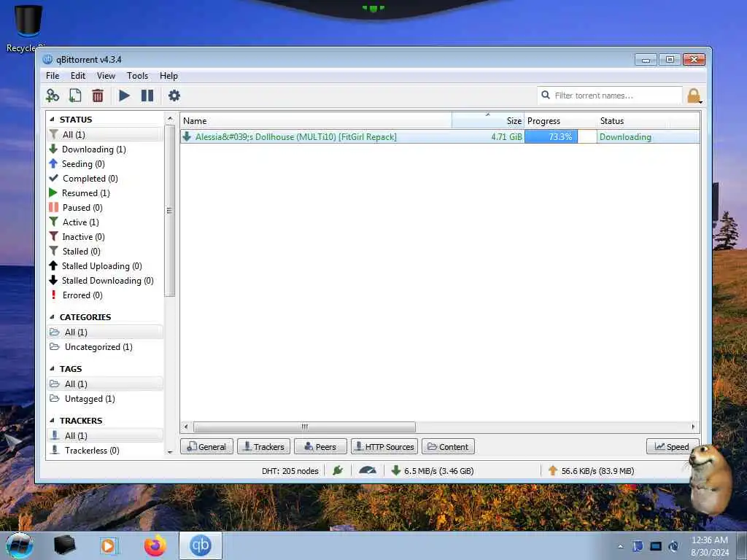Switch to the HTTP Sources tab
747x560 pixels.
coord(384,447)
